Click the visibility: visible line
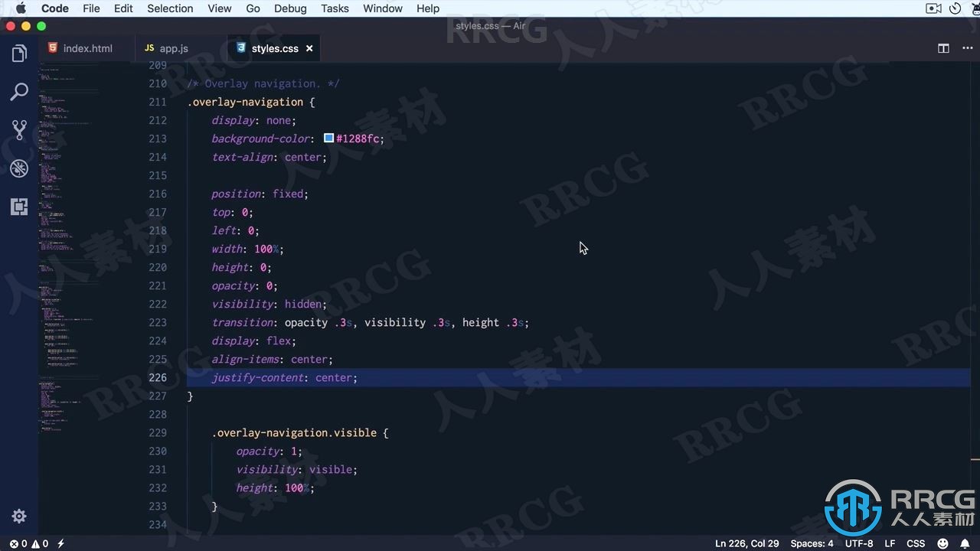Image resolution: width=980 pixels, height=551 pixels. (296, 469)
